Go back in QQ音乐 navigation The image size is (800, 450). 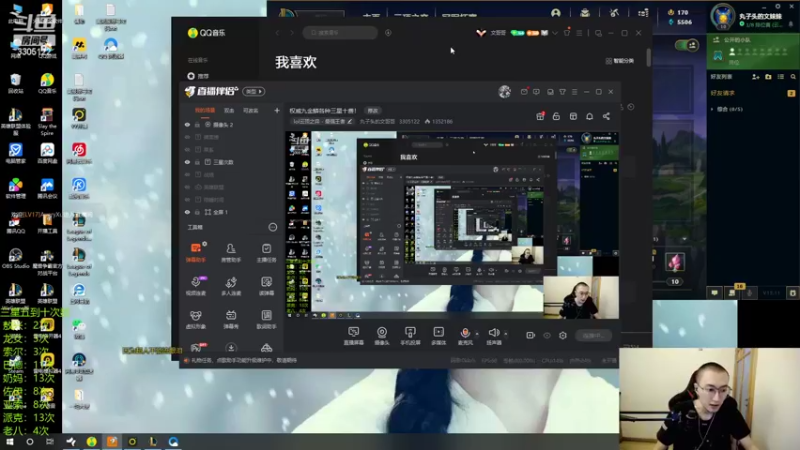(x=278, y=33)
